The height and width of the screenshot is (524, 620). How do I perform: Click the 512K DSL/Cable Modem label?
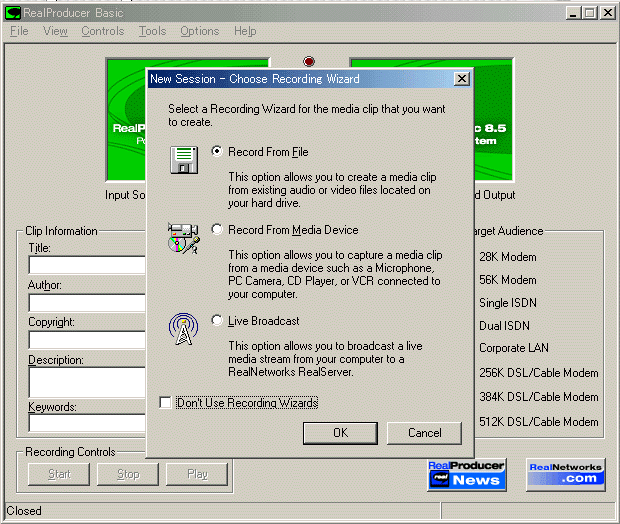[x=539, y=422]
